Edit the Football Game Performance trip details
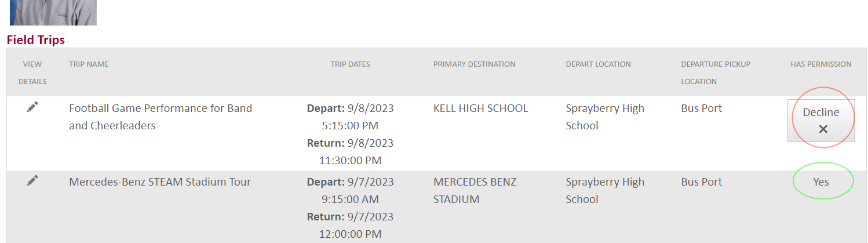Viewport: 868px width, 243px height. (32, 107)
